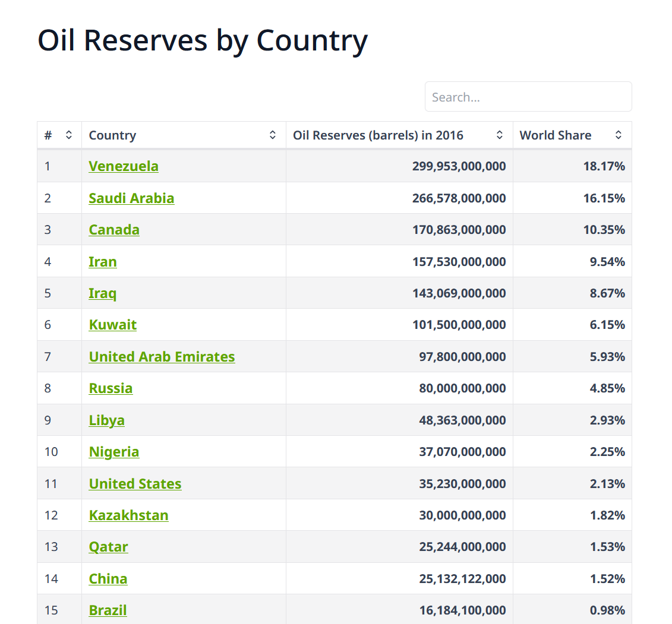
Task: Click the sort icon in the # column
Action: 69,135
